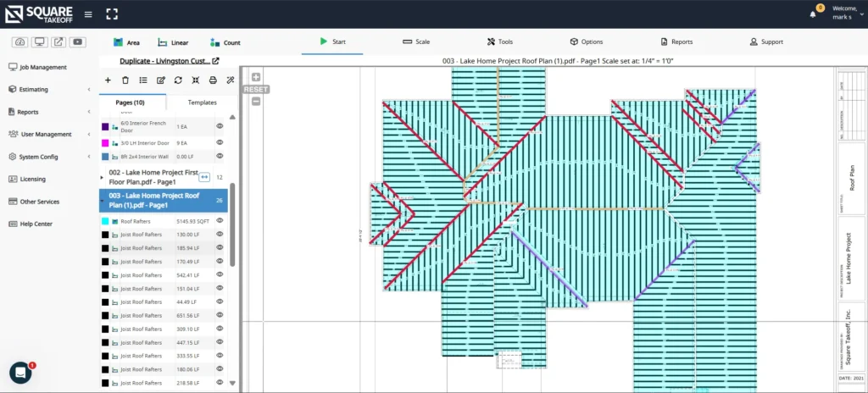Viewport: 868px width, 393px height.
Task: Reset the plan view with RESET button
Action: pyautogui.click(x=256, y=89)
